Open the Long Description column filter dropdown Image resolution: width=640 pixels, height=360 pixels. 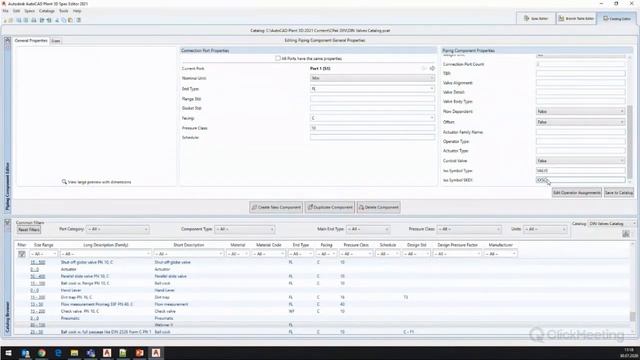pyautogui.click(x=106, y=254)
